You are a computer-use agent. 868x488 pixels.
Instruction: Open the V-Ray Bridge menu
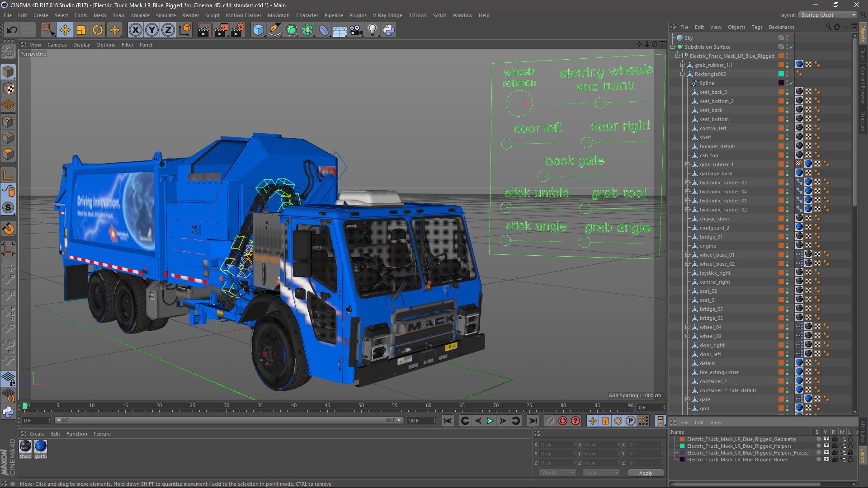(x=387, y=15)
